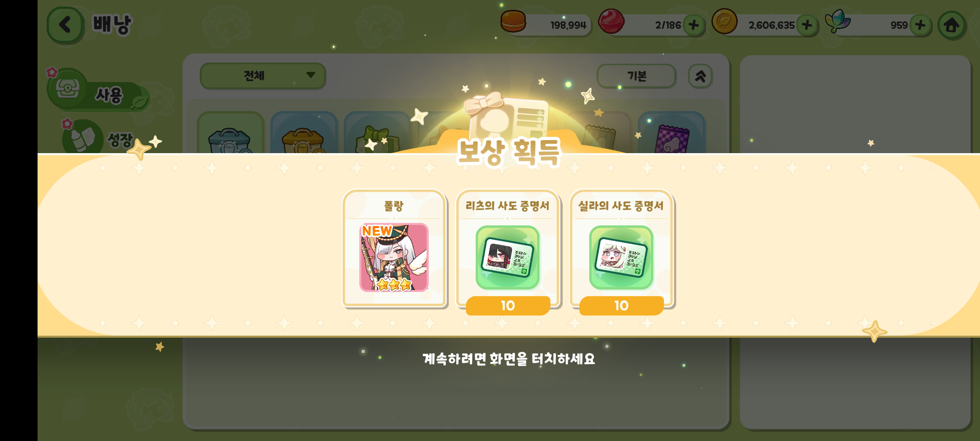Go back with the arrow button

tap(65, 25)
